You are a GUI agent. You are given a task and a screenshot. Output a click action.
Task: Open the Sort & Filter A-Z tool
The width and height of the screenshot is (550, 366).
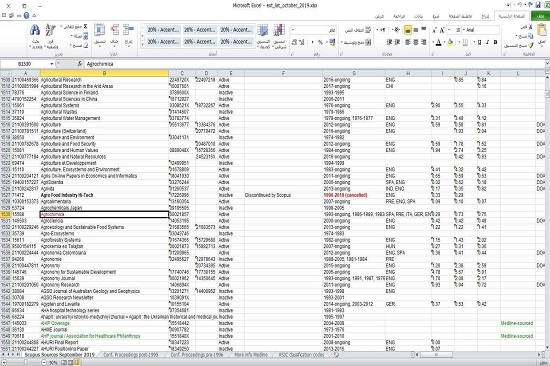point(51,30)
